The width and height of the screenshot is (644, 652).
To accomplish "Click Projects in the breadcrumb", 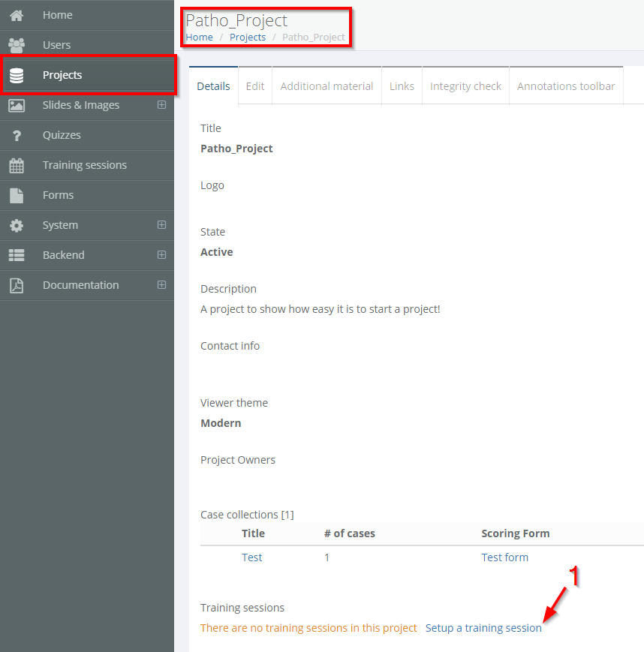I will (248, 38).
